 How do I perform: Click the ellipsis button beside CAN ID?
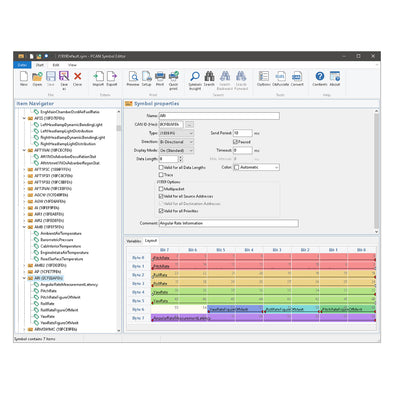tap(189, 124)
